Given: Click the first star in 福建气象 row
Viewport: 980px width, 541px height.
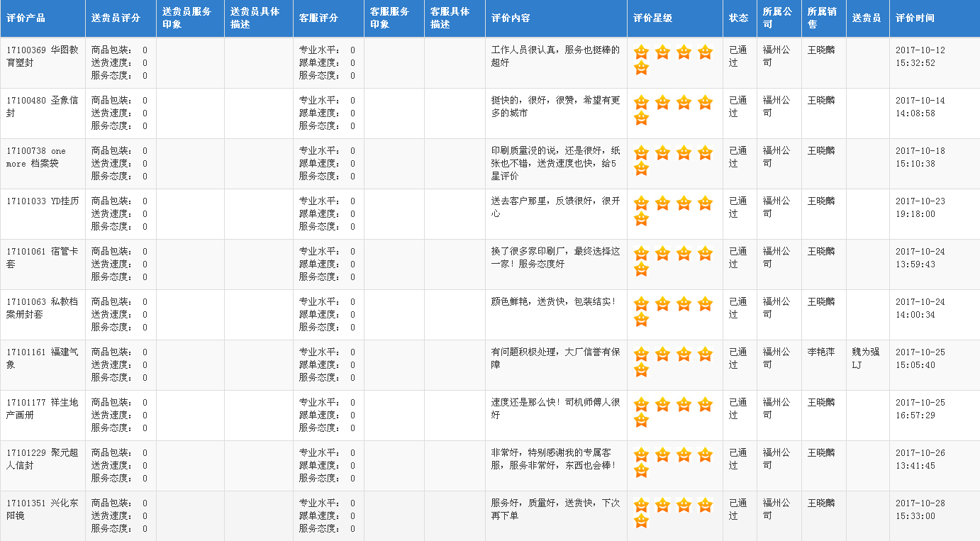Looking at the screenshot, I should point(641,355).
